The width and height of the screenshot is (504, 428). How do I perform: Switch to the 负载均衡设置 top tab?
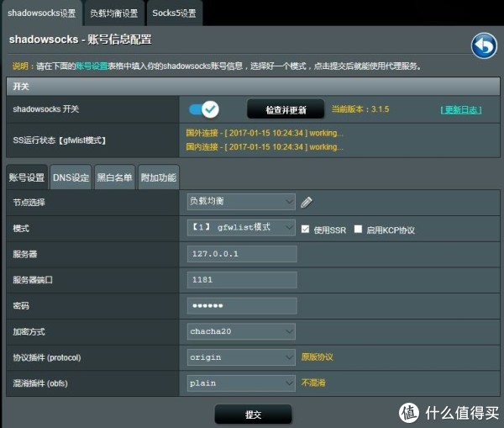pos(114,13)
